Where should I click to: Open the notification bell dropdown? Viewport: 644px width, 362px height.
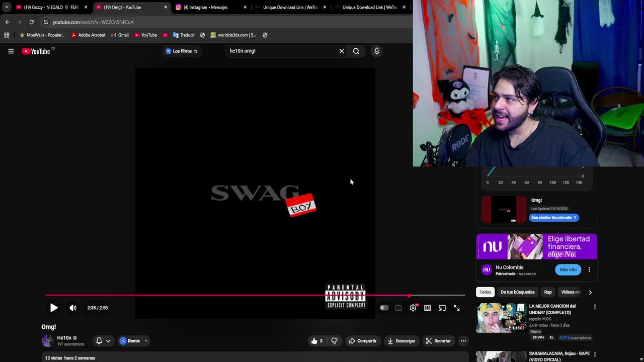(103, 341)
